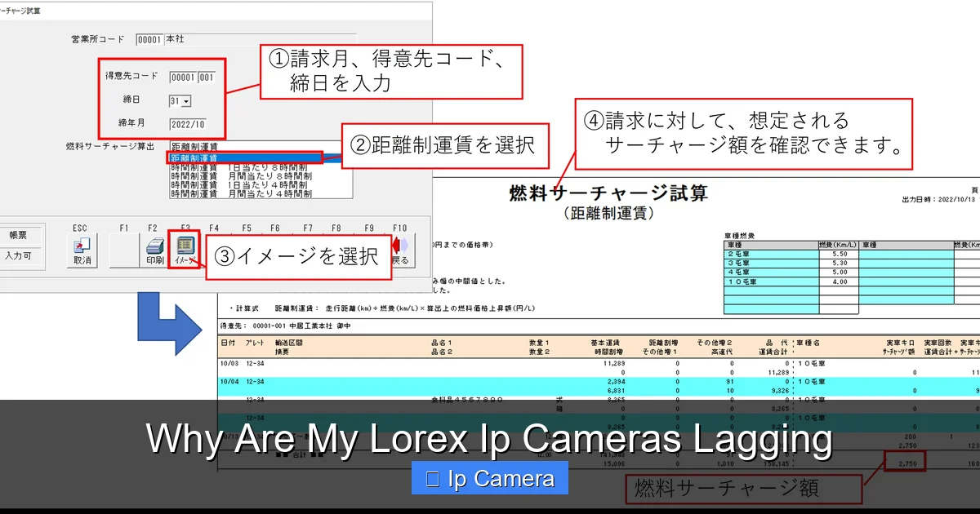The height and width of the screenshot is (514, 980).
Task: Click the 10/04 date in highlighted row
Action: [229, 381]
